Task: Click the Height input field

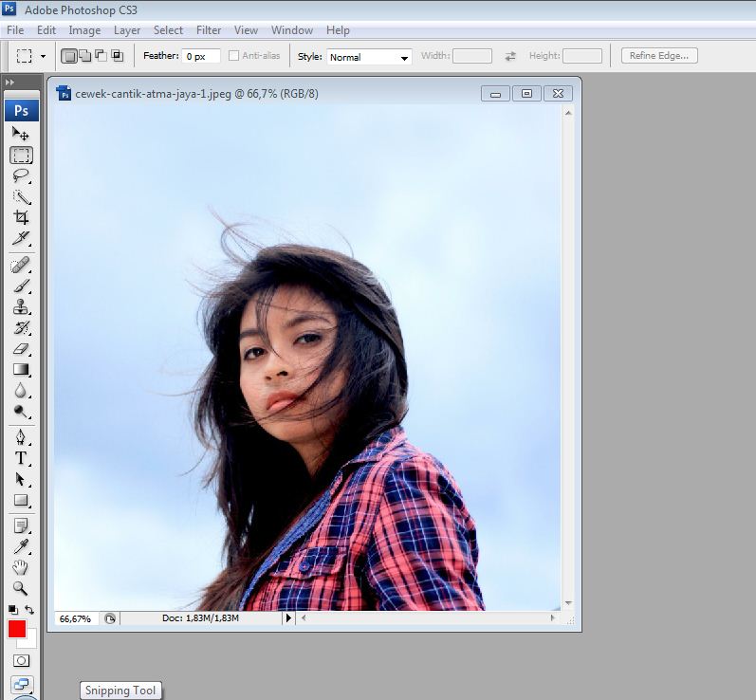Action: 582,56
